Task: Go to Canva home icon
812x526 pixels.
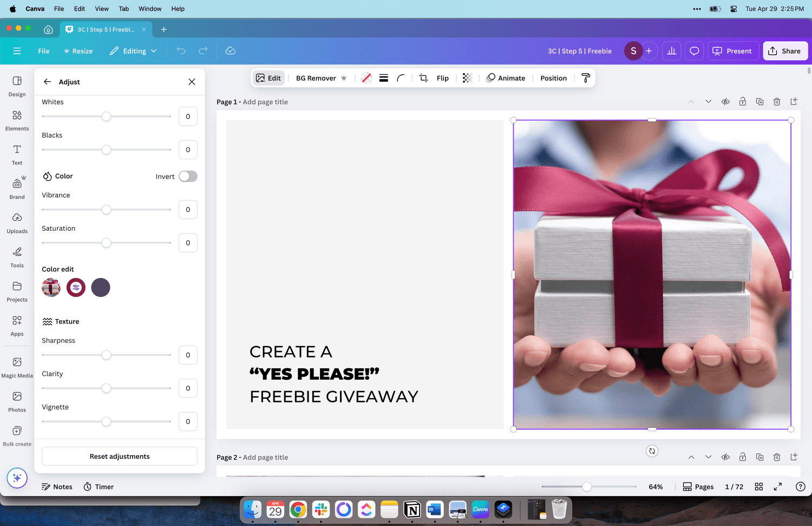Action: tap(48, 29)
